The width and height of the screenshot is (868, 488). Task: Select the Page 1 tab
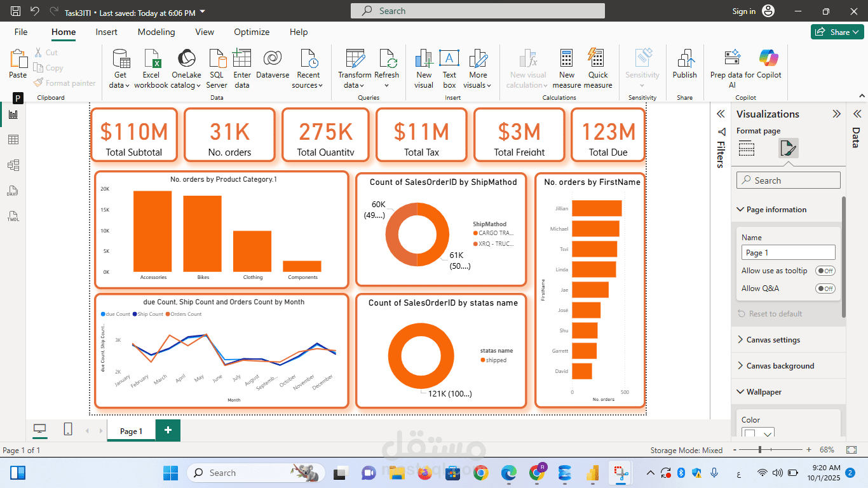(x=132, y=431)
